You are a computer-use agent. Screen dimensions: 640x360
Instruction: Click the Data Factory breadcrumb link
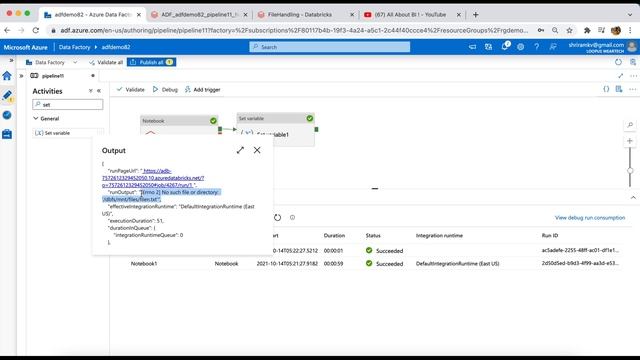click(74, 47)
